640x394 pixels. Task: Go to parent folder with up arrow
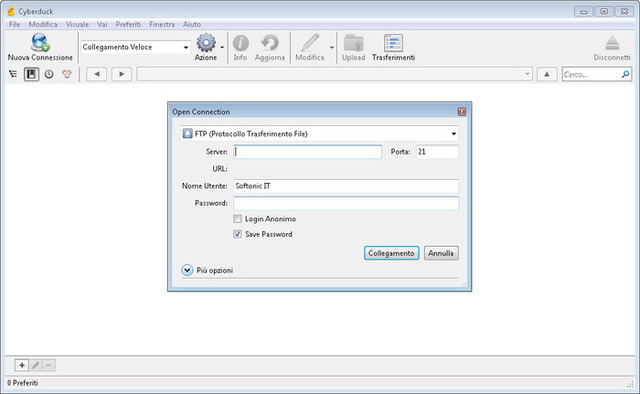pos(547,74)
